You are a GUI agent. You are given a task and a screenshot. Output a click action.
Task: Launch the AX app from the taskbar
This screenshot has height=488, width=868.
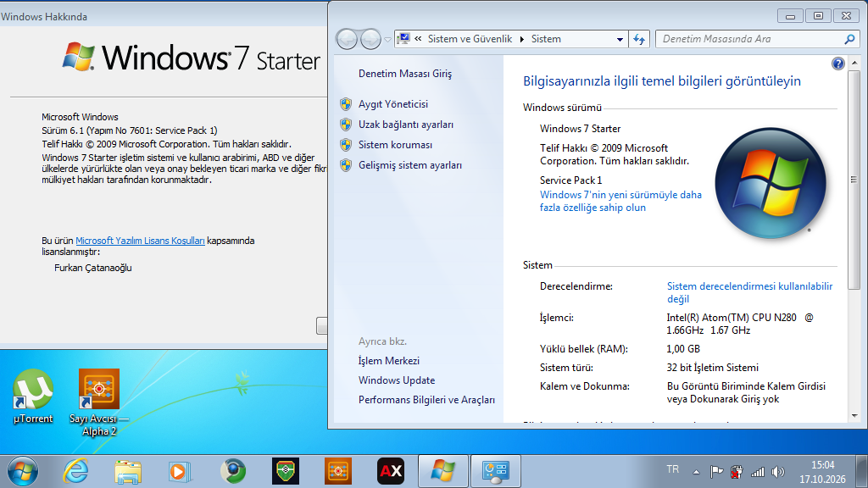point(390,471)
